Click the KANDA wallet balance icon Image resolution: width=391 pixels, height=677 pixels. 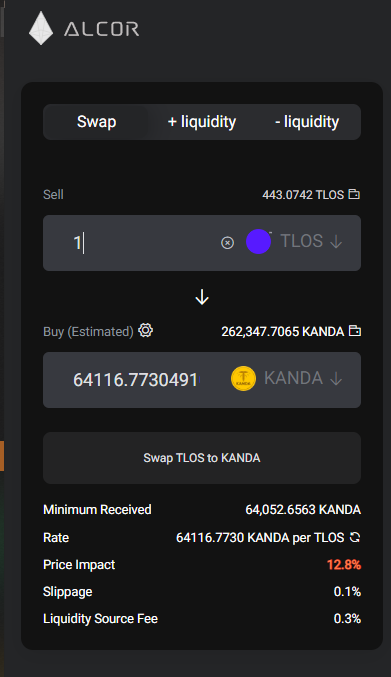[354, 331]
